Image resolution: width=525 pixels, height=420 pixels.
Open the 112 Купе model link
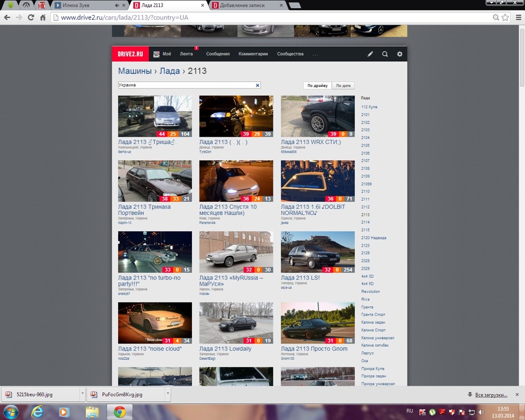pos(369,107)
